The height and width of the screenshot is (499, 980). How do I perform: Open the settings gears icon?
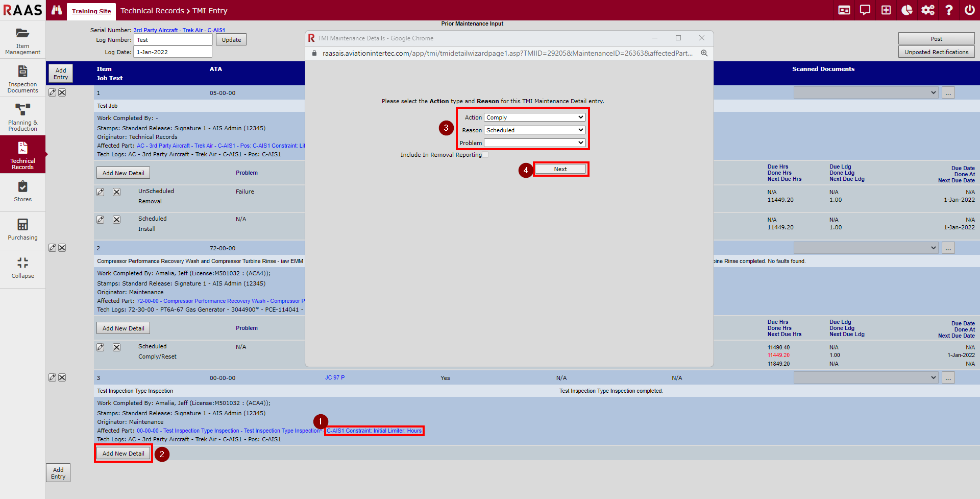928,10
